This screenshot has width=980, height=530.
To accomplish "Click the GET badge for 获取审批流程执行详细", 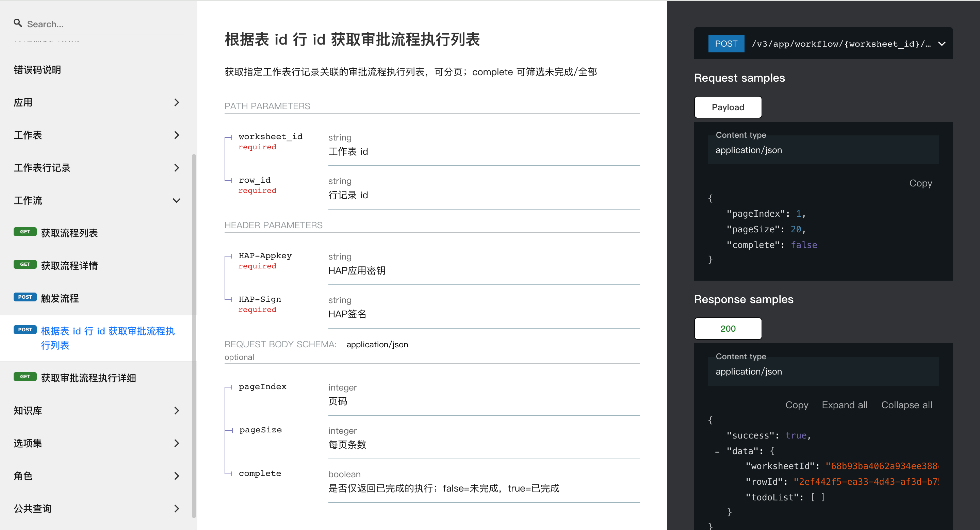I will 25,376.
